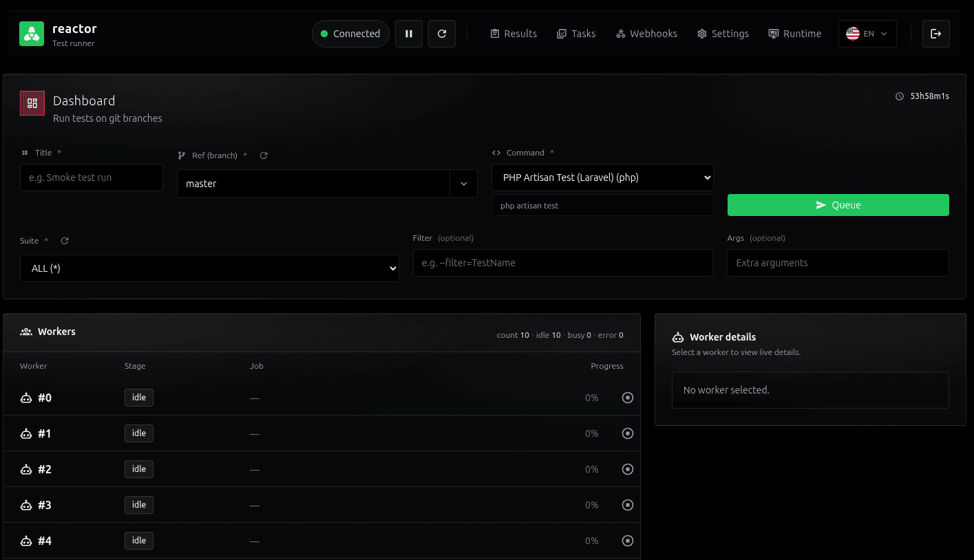This screenshot has width=974, height=560.
Task: Focus the Filter input field
Action: (x=563, y=263)
